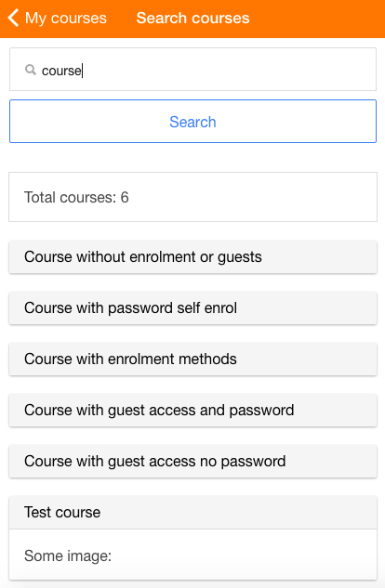Image resolution: width=385 pixels, height=588 pixels.
Task: Choose the 'guest access no password' card
Action: 192,461
